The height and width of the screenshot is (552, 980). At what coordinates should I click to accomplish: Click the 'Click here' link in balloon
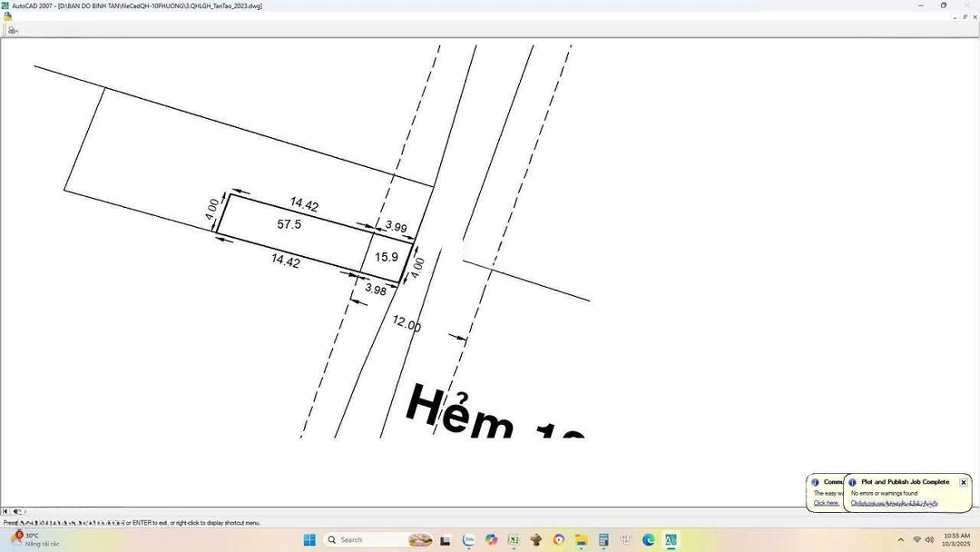(x=826, y=503)
